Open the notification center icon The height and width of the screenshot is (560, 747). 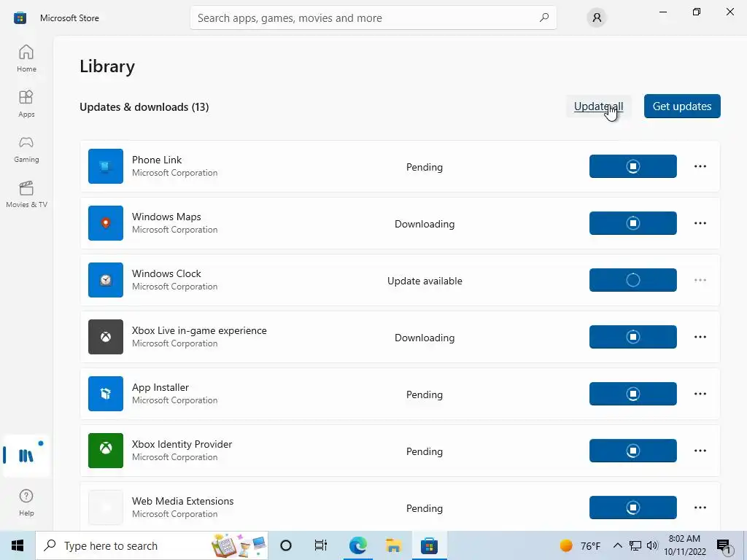click(x=724, y=545)
